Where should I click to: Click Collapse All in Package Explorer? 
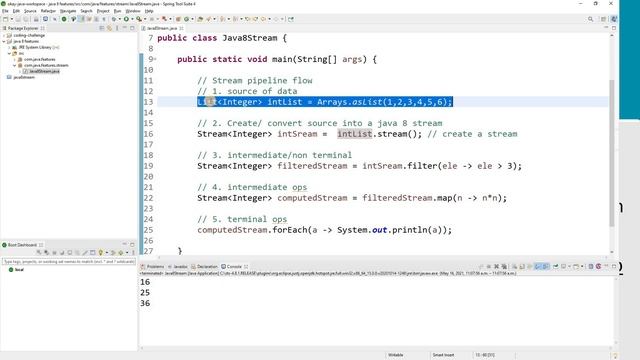click(x=102, y=28)
